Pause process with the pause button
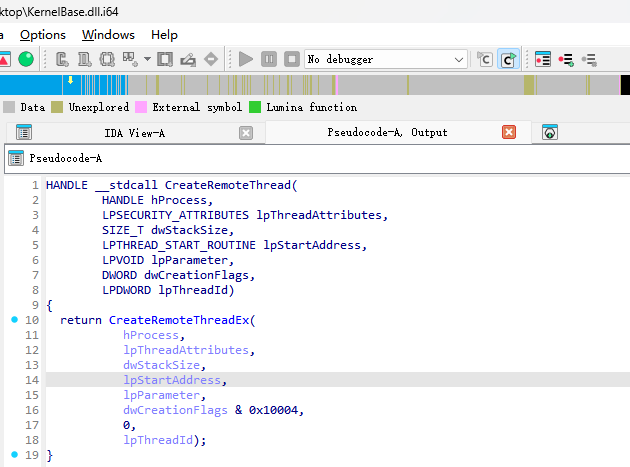Screen dimensions: 630x467 tap(269, 59)
